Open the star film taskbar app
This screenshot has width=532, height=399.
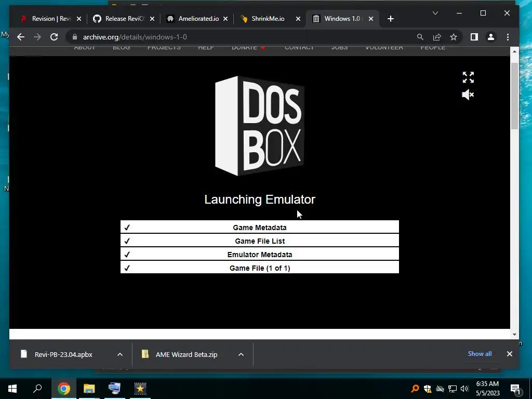coord(140,389)
